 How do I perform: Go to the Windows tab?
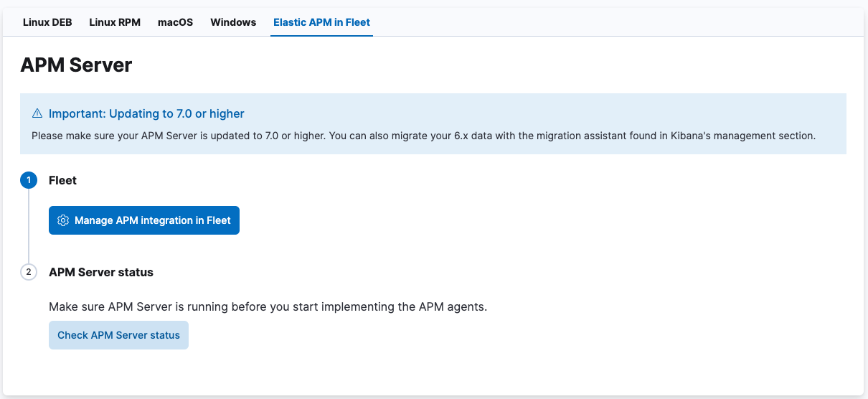tap(233, 22)
